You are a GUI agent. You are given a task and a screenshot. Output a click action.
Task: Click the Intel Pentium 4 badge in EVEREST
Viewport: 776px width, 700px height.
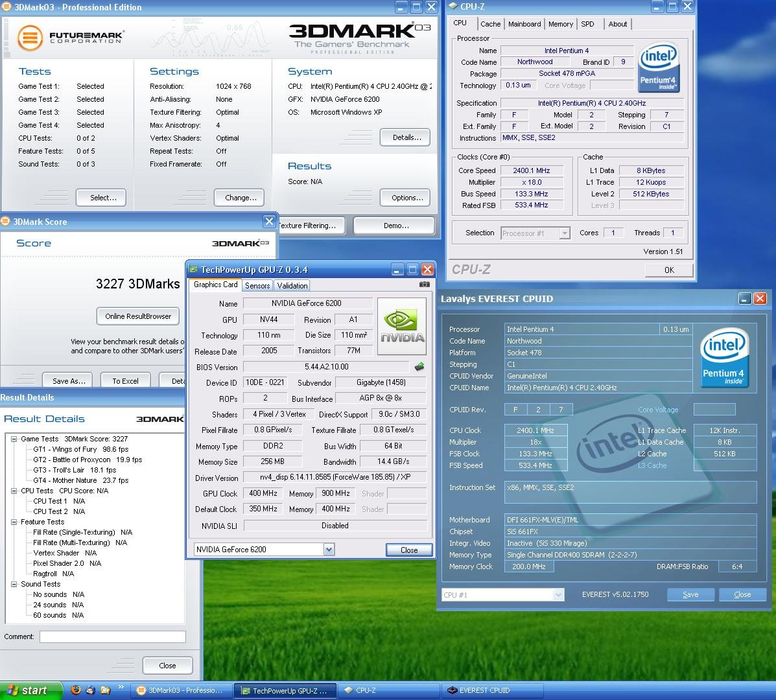[725, 358]
